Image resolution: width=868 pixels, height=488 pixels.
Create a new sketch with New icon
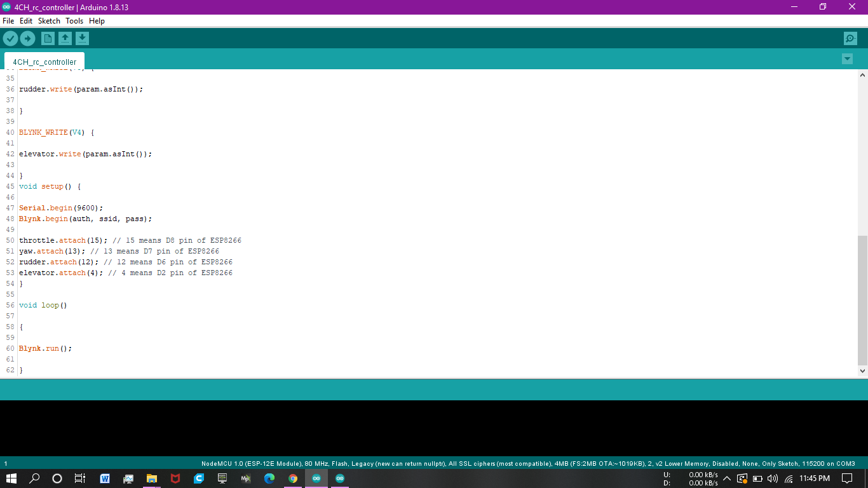(48, 39)
